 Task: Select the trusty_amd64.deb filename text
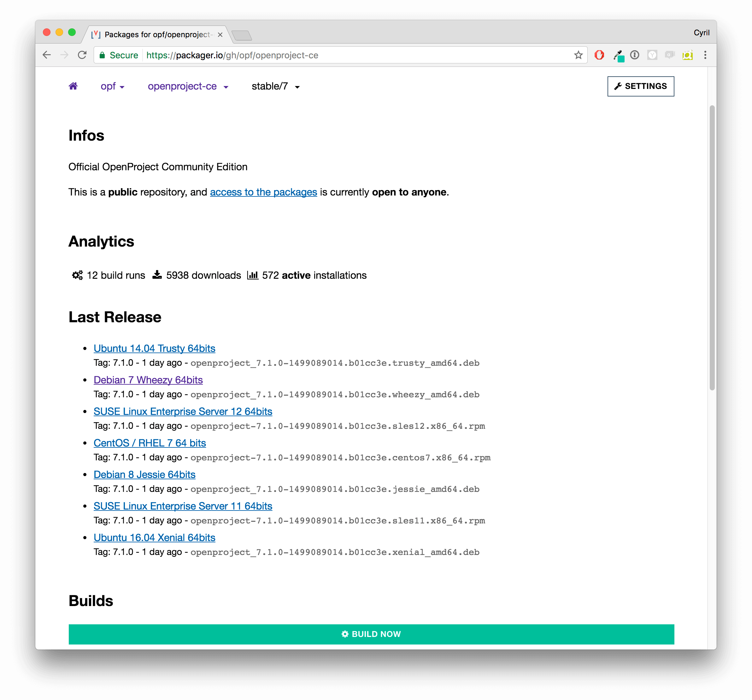click(335, 363)
